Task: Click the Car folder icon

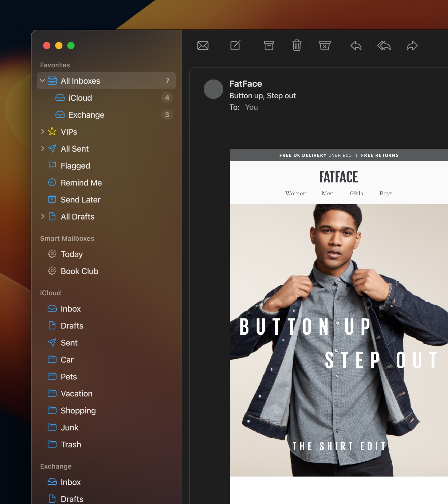Action: coord(52,359)
